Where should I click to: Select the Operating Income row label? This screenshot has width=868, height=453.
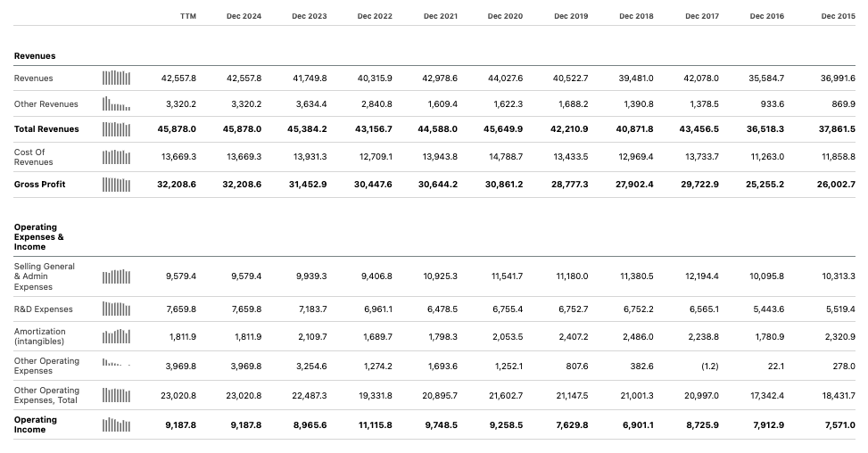tap(36, 425)
